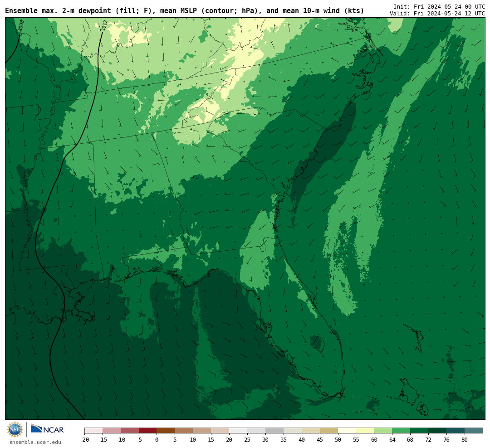Click the Init time label

[439, 6]
